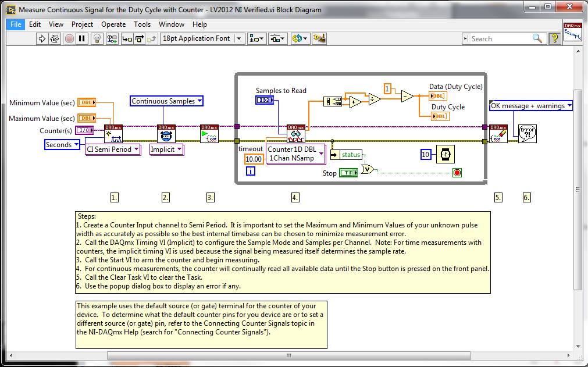Image resolution: width=588 pixels, height=367 pixels.
Task: Select the DAQmx Read node
Action: 296,134
